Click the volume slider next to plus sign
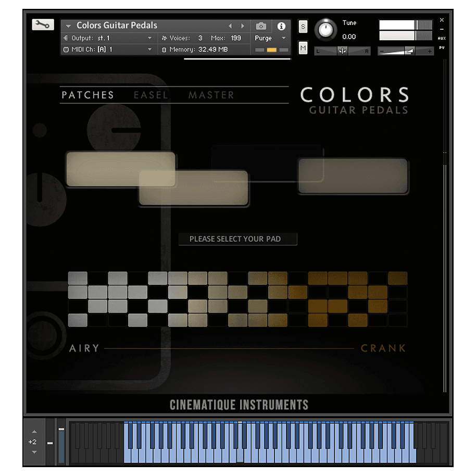 406,51
